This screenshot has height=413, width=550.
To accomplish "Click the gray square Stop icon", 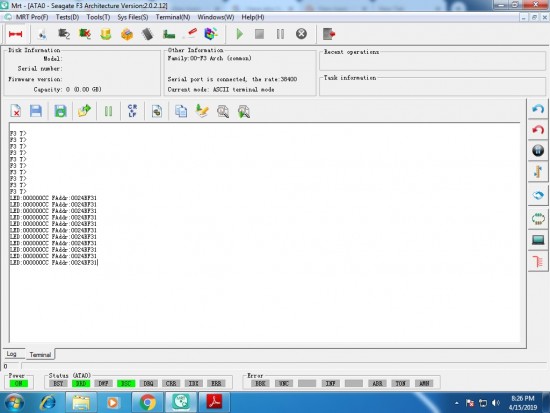I will (x=260, y=34).
